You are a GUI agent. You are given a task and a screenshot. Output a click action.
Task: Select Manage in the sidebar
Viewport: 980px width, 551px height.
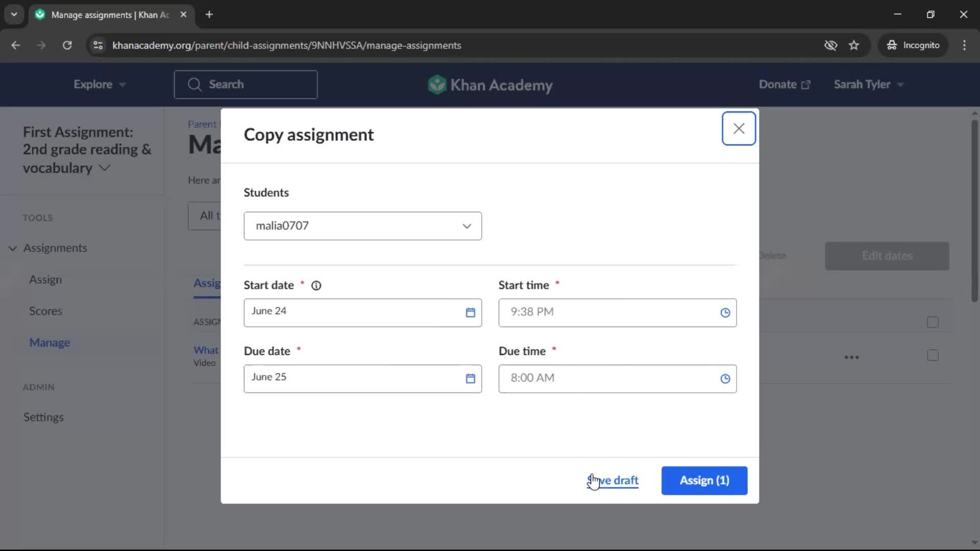[50, 343]
